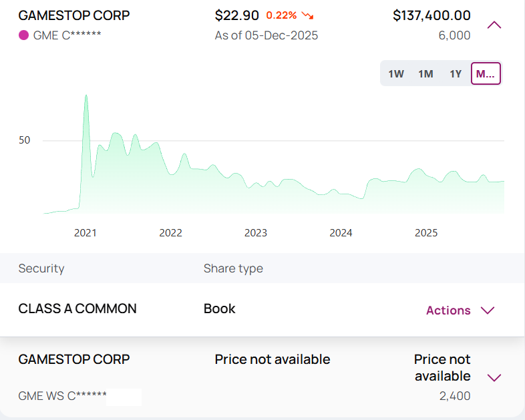Collapse the GameStop common stock card chevron
This screenshot has height=420, width=525.
tap(494, 25)
